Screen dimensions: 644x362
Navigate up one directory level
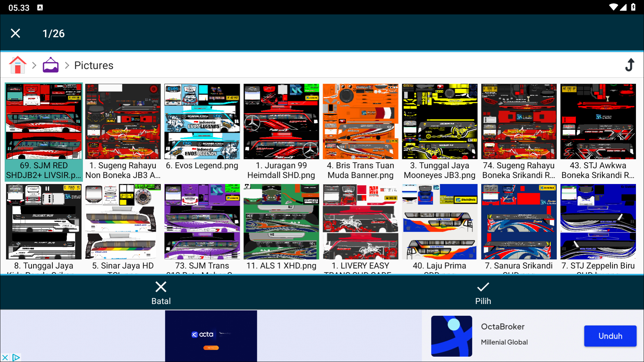[x=630, y=65]
